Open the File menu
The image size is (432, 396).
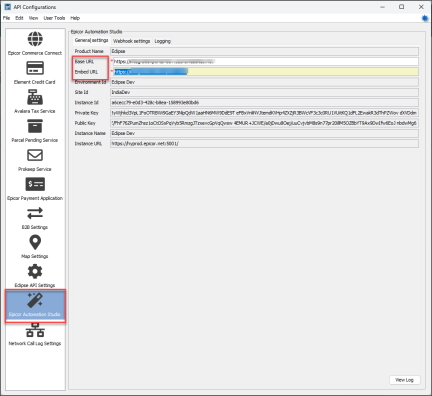pos(6,18)
